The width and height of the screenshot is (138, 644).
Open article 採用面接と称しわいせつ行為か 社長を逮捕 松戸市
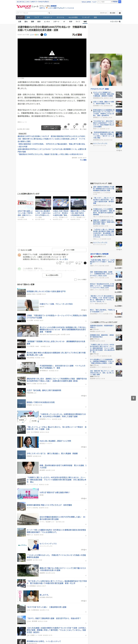click(46, 292)
